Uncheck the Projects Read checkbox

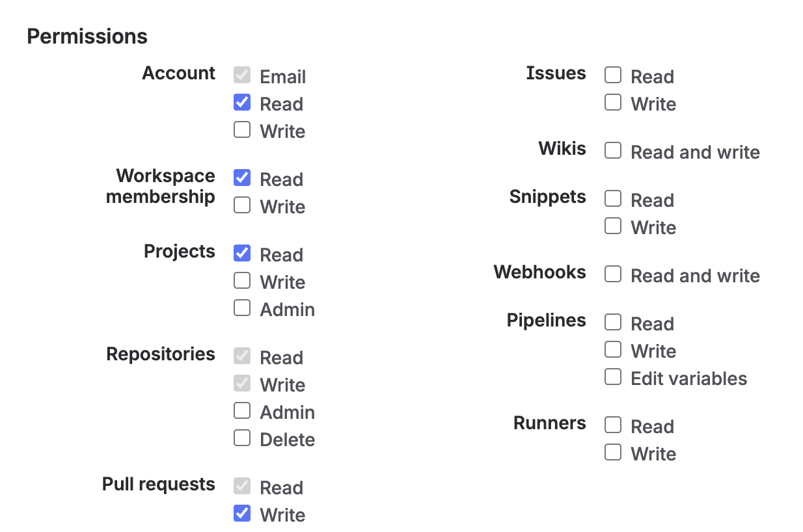(x=242, y=254)
